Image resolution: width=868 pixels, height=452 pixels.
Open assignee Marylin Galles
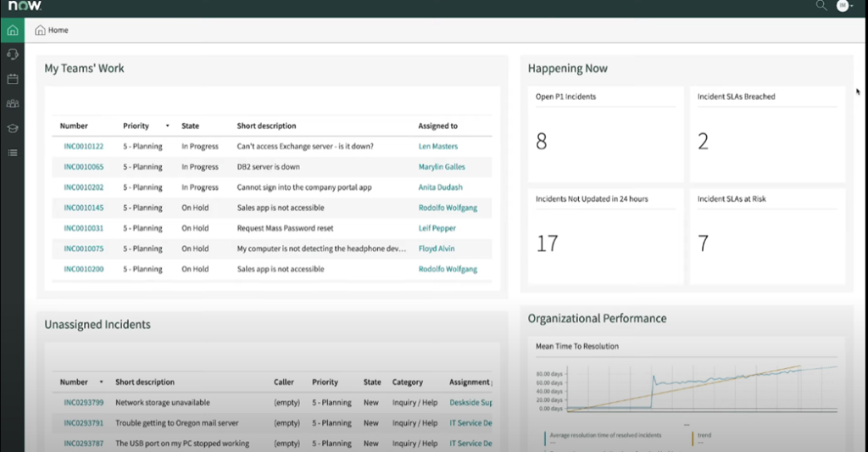pos(442,167)
